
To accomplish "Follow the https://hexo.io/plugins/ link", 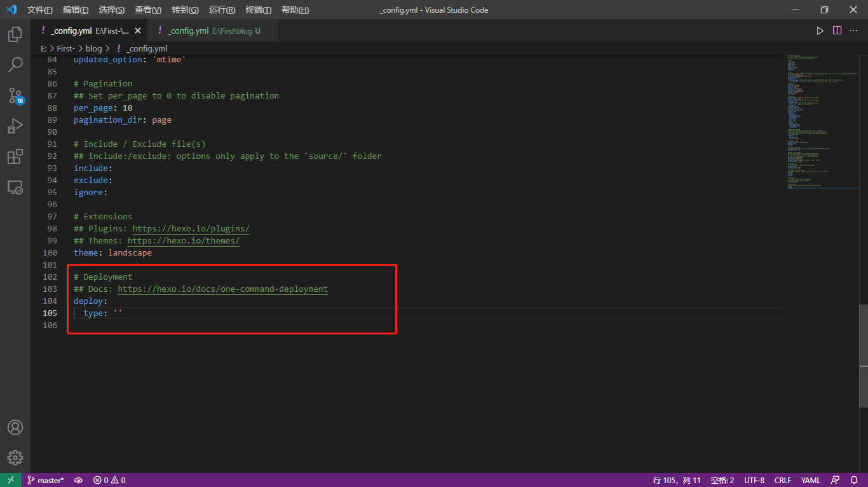I will click(x=191, y=228).
